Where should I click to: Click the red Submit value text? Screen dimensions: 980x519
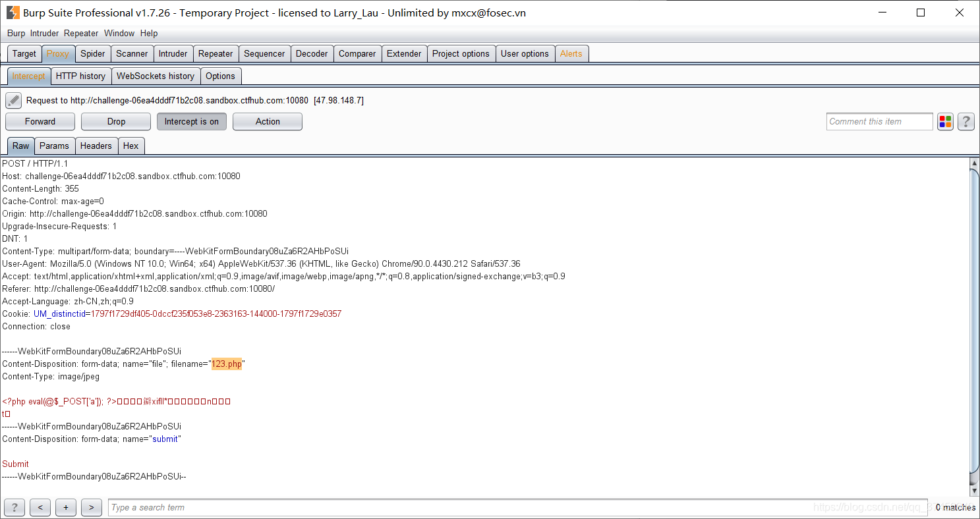pos(15,464)
